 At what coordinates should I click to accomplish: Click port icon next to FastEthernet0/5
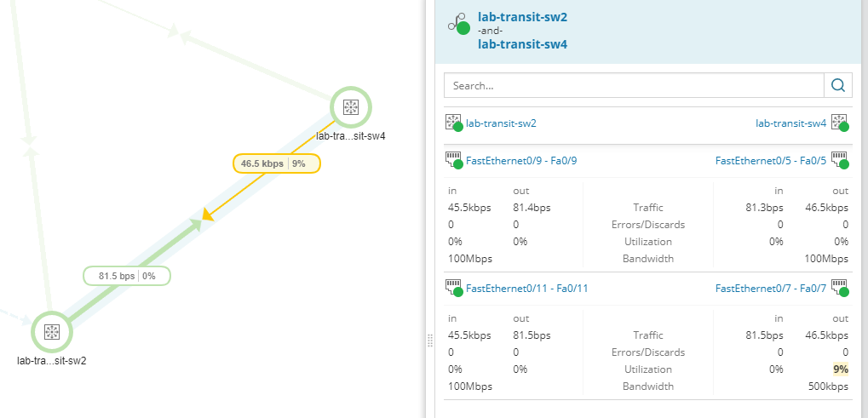tap(840, 160)
